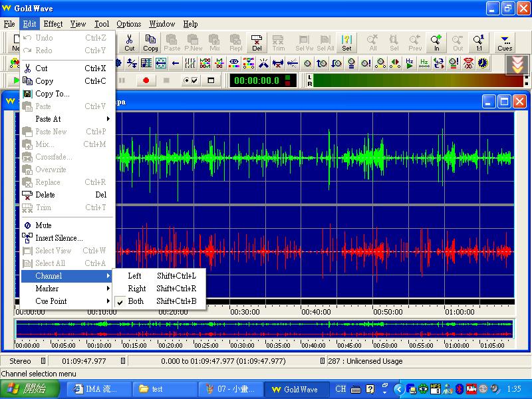Click the red record button
Viewport: 532px width, 399px height.
[146, 80]
